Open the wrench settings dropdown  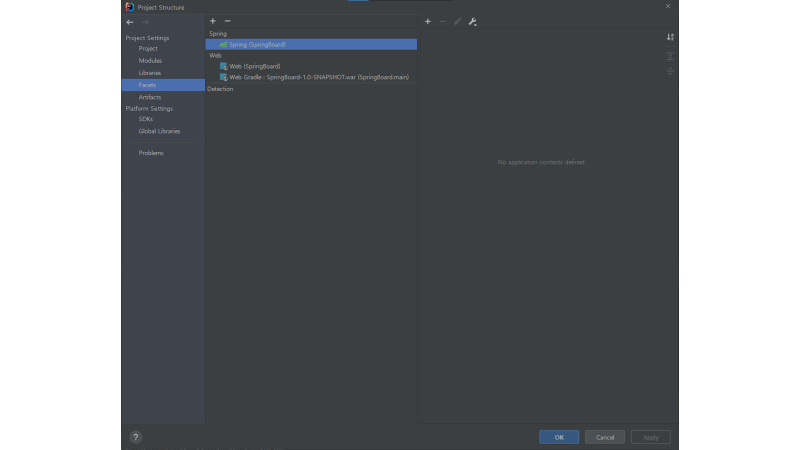(x=473, y=21)
